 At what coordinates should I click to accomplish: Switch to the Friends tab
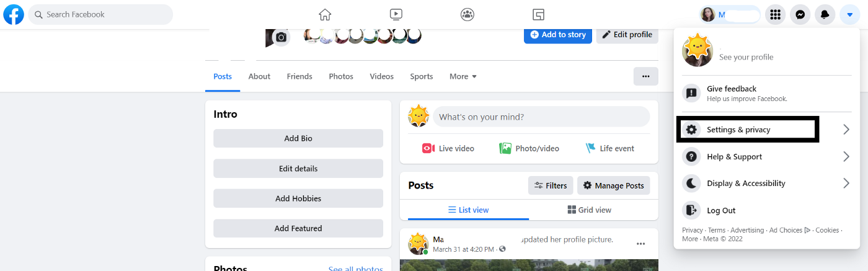(x=299, y=76)
